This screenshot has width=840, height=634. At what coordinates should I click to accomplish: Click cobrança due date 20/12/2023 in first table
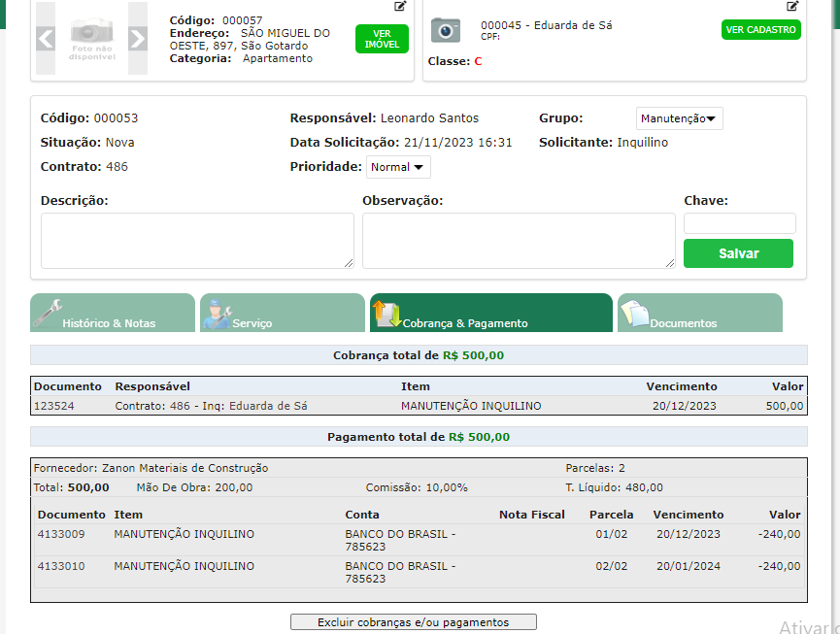coord(684,406)
